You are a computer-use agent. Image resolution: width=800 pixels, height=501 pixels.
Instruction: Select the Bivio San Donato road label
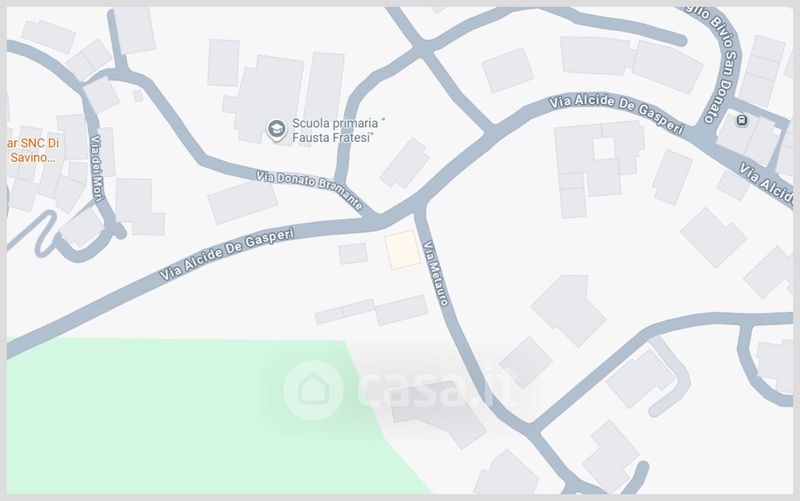point(717,65)
